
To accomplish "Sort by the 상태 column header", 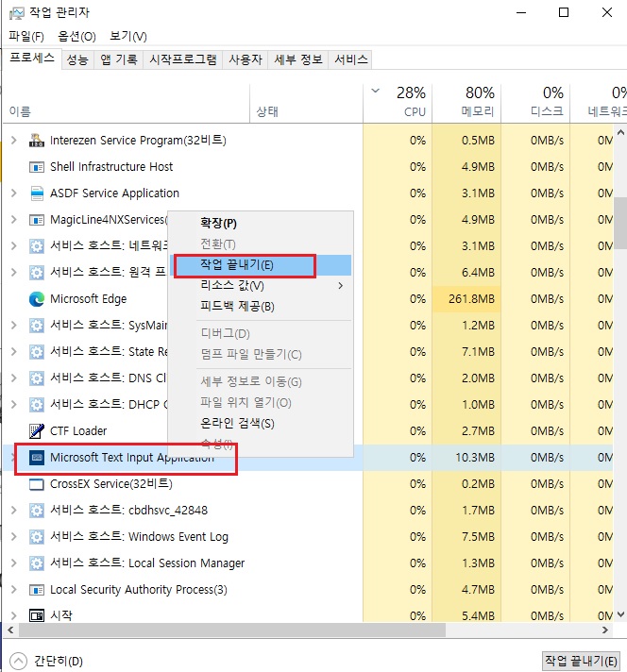I will click(x=306, y=104).
